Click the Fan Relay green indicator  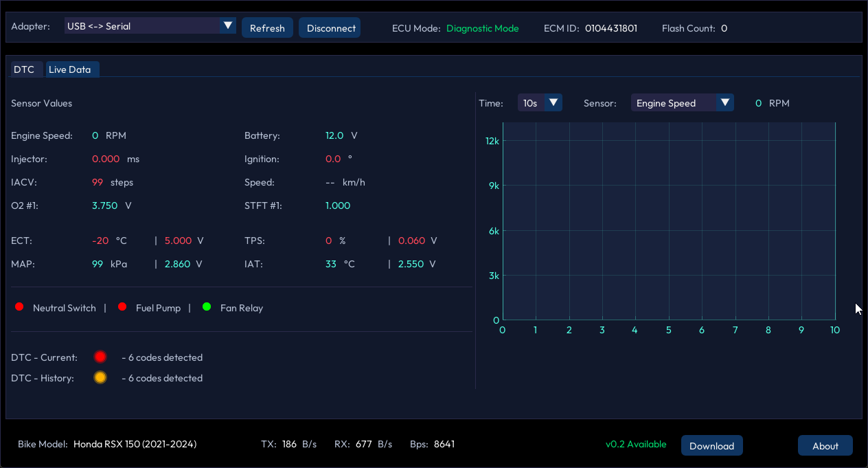207,307
